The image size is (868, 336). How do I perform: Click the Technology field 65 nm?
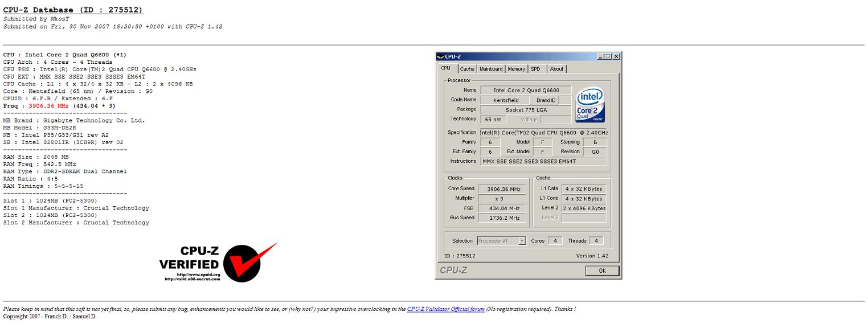click(x=493, y=119)
